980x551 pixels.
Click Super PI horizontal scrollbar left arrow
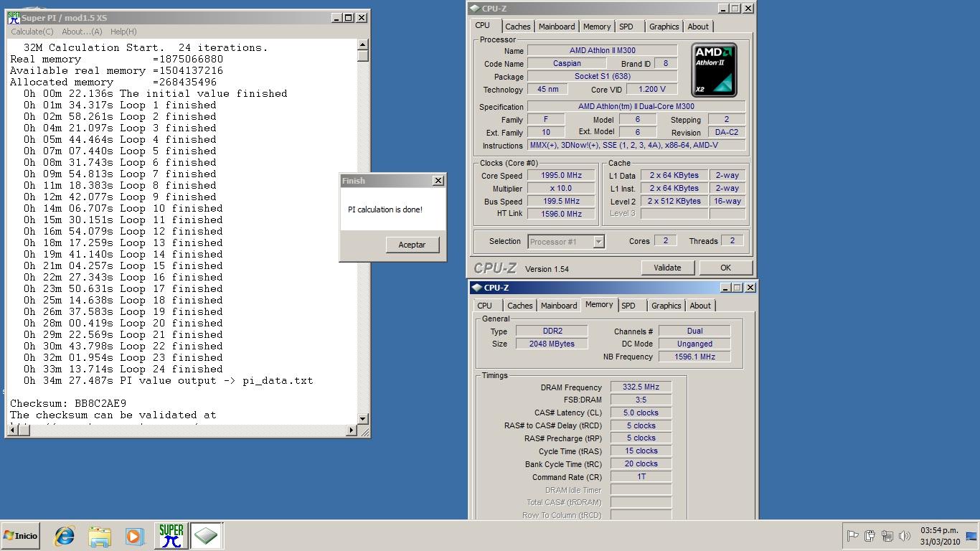click(12, 430)
